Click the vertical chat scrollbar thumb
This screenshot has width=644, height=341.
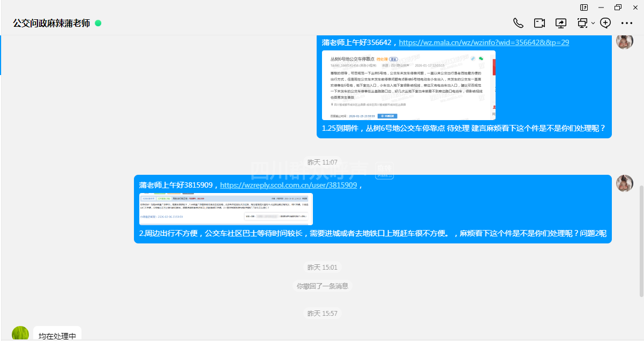[x=641, y=240]
